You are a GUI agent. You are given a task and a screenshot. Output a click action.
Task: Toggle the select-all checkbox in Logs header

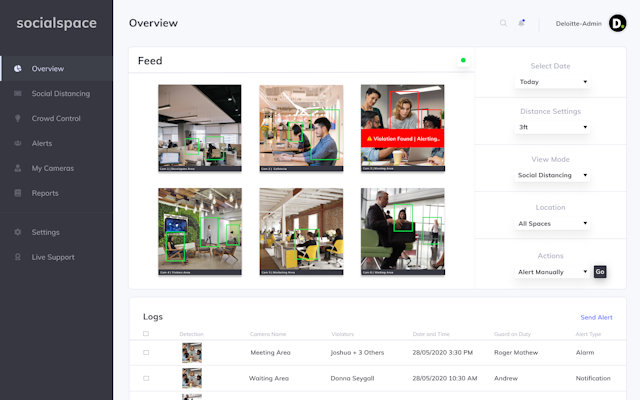click(x=146, y=334)
